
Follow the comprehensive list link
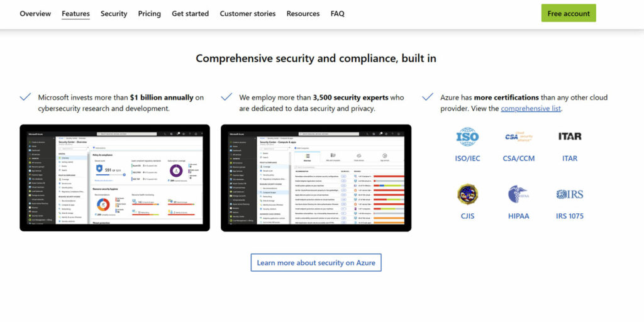531,109
